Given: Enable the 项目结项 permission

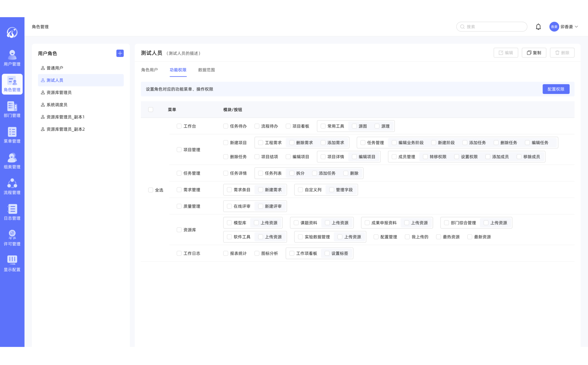Looking at the screenshot, I should point(257,157).
